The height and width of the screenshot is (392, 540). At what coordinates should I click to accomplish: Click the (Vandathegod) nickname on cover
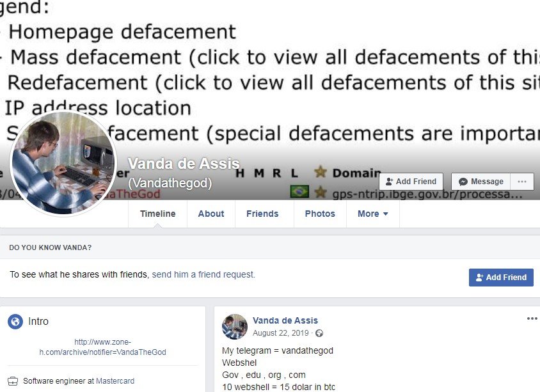click(x=170, y=183)
